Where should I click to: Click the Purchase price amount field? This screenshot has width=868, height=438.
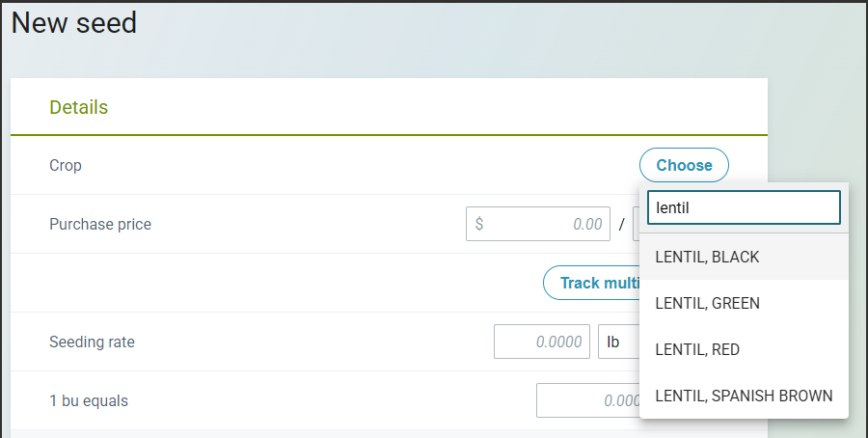[537, 224]
